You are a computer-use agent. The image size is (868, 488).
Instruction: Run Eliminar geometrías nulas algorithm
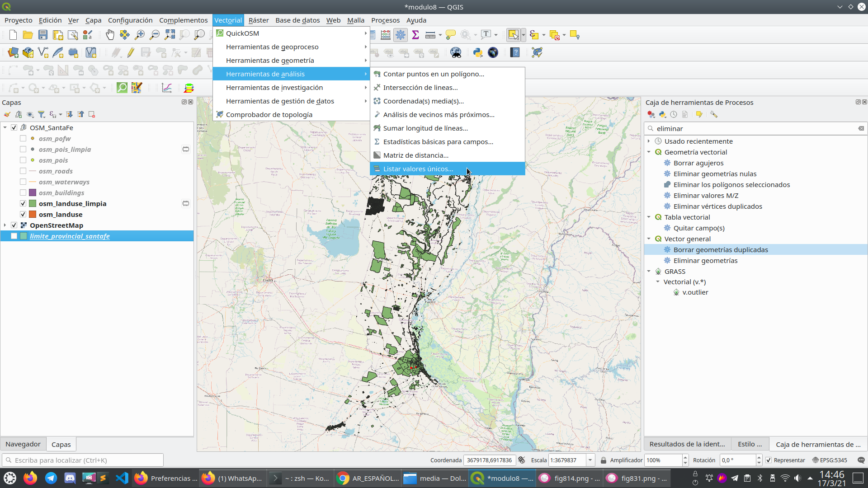[x=715, y=174]
